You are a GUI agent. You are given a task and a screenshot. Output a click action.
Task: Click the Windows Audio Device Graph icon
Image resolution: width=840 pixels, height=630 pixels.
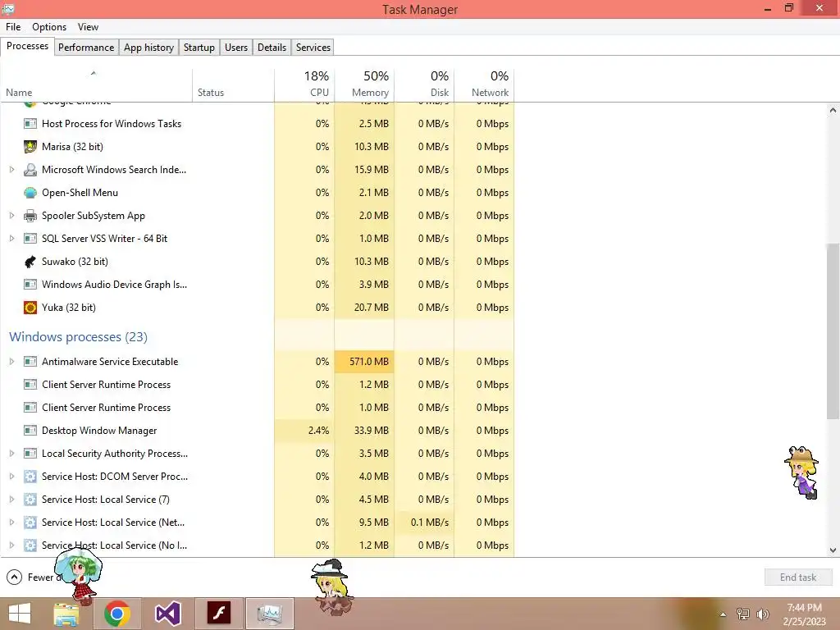pyautogui.click(x=30, y=285)
